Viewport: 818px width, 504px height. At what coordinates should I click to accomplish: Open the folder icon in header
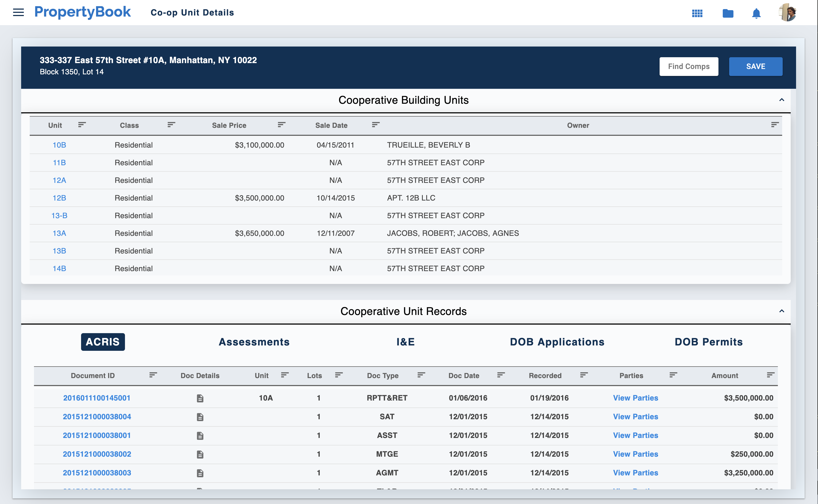728,13
